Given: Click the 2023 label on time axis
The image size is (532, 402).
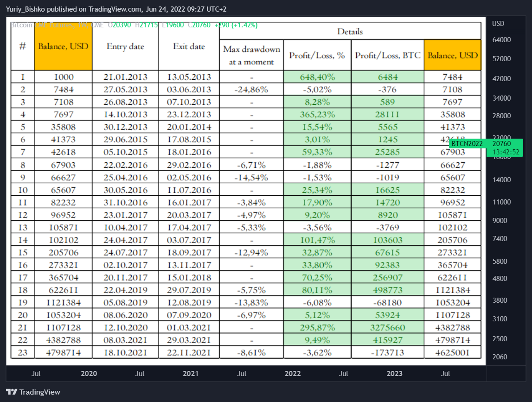Looking at the screenshot, I should pos(394,374).
